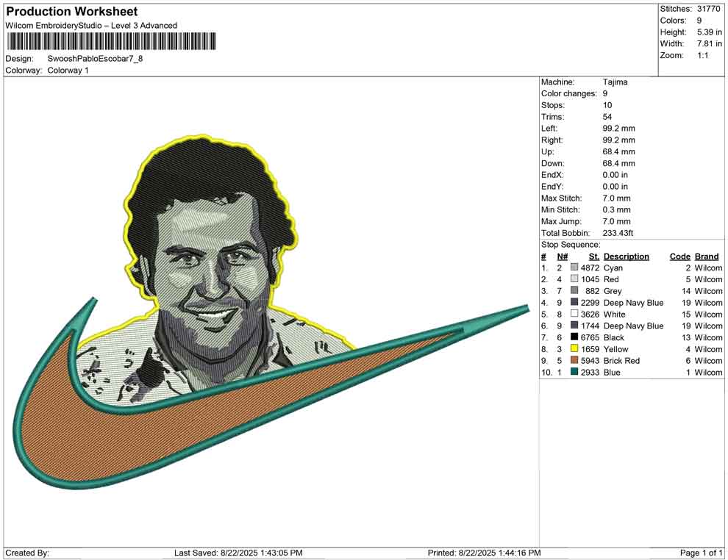This screenshot has height=560, width=728.
Task: Click 'Wilcom EmbroideryStudio – Level 3 Advanced' text
Action: (x=91, y=26)
